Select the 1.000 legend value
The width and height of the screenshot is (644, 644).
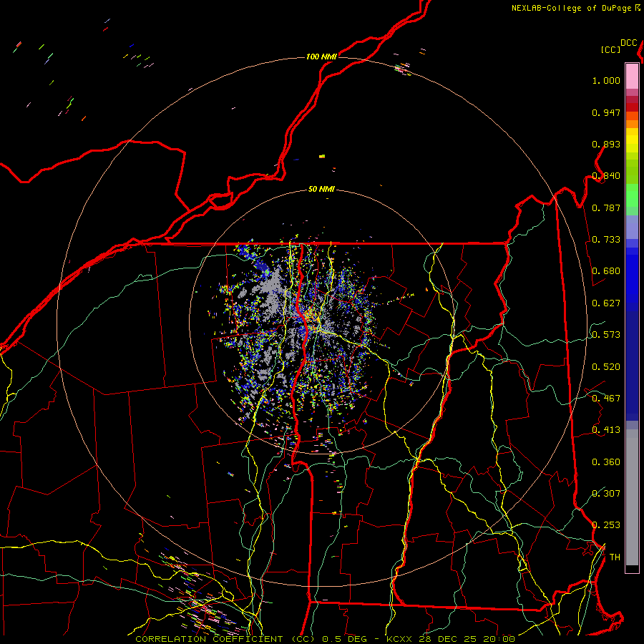tap(606, 80)
